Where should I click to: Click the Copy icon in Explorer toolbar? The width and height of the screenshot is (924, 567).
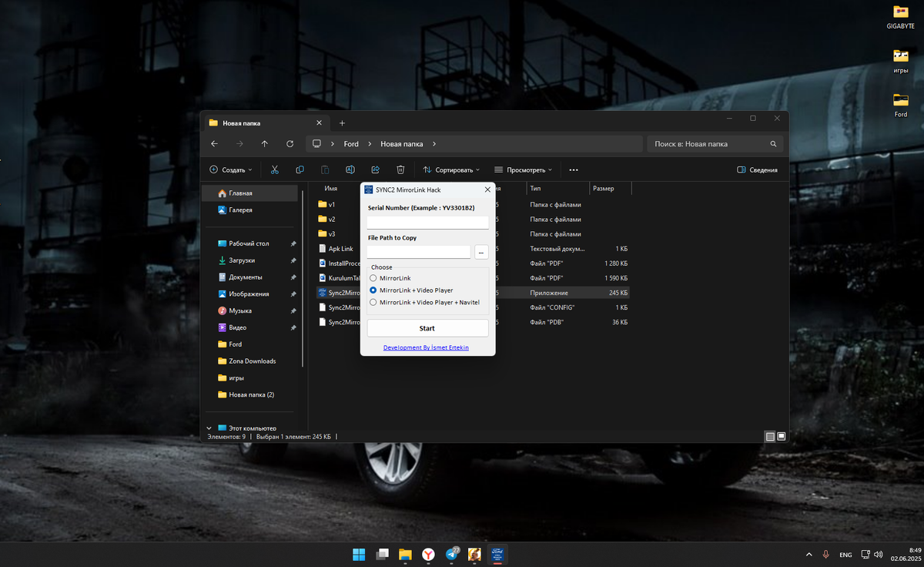[300, 169]
